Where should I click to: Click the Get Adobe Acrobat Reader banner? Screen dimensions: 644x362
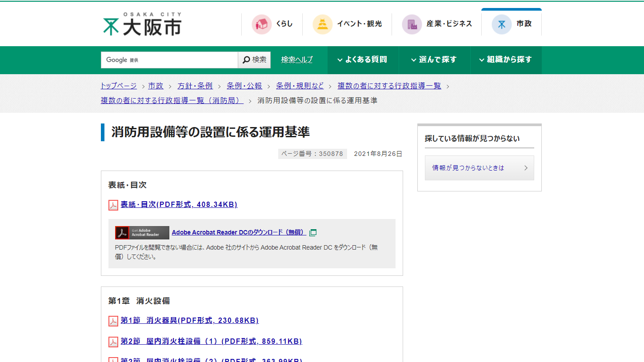point(142,233)
